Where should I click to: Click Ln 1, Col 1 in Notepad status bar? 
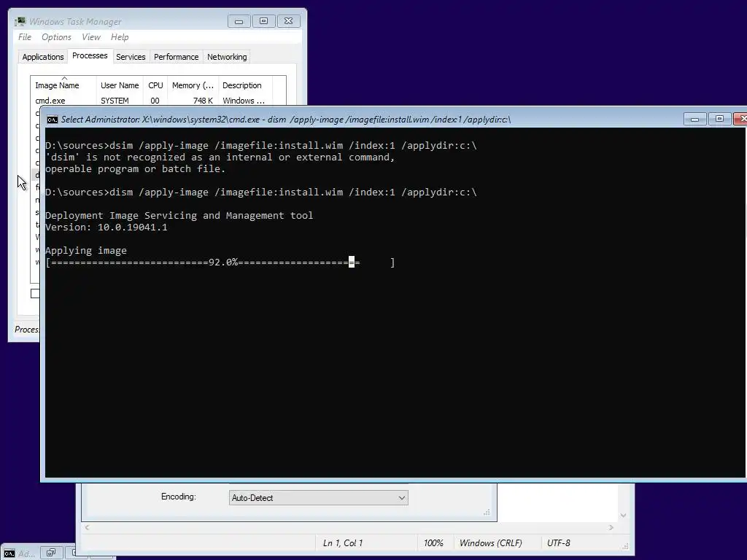coord(343,542)
